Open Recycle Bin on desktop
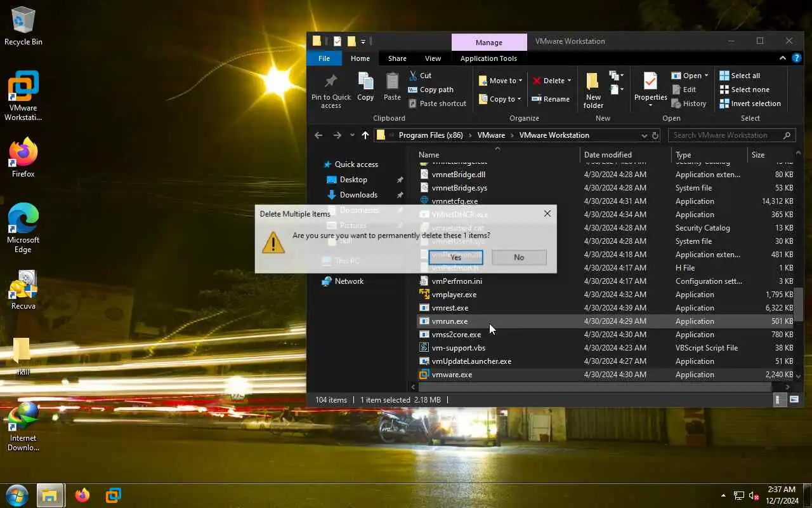The height and width of the screenshot is (508, 812). click(x=23, y=26)
